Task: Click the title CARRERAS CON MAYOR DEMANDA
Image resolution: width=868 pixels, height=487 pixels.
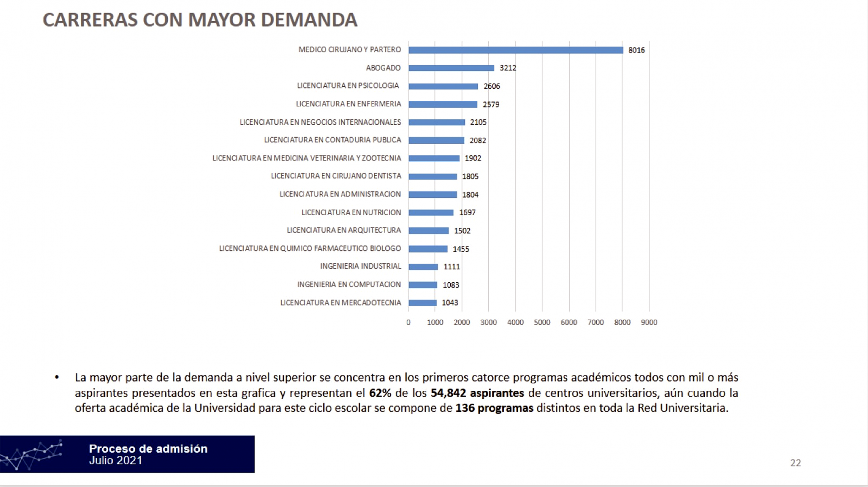Action: pyautogui.click(x=200, y=20)
